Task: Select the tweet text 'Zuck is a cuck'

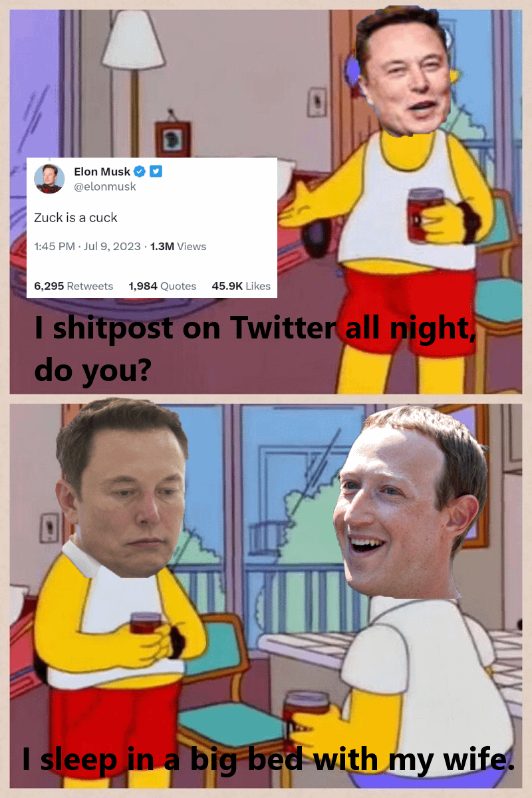Action: tap(76, 217)
